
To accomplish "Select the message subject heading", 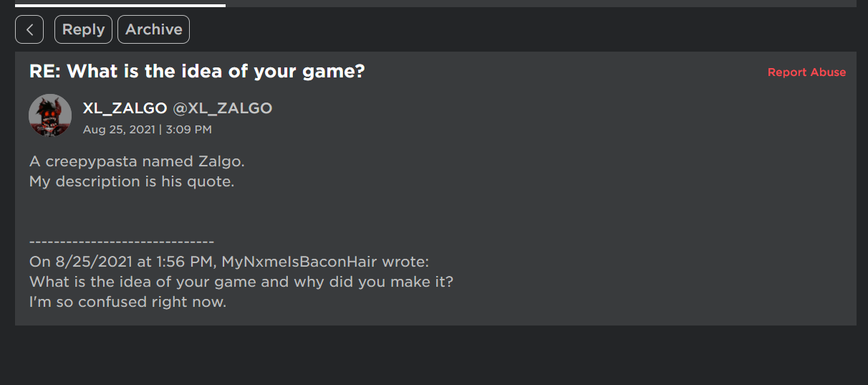I will point(197,72).
